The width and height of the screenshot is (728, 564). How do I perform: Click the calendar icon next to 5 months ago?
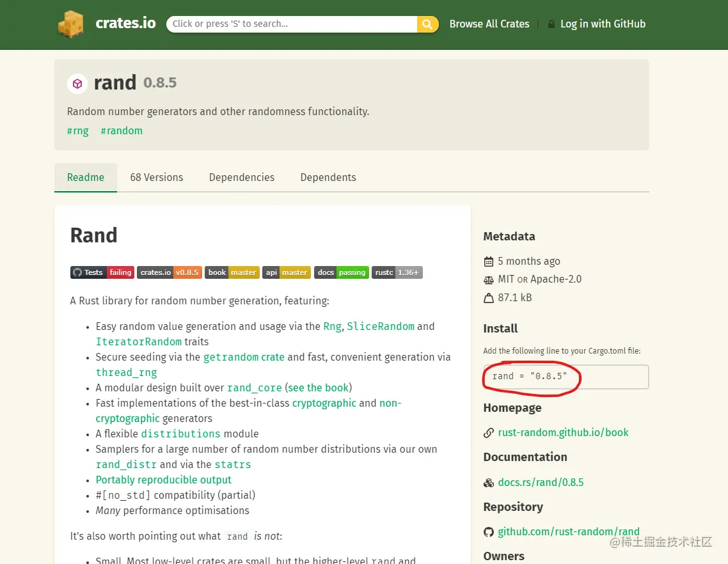point(489,262)
